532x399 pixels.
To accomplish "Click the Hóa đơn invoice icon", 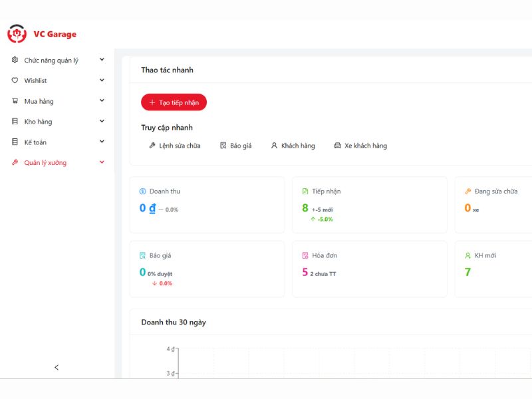I will tap(305, 255).
